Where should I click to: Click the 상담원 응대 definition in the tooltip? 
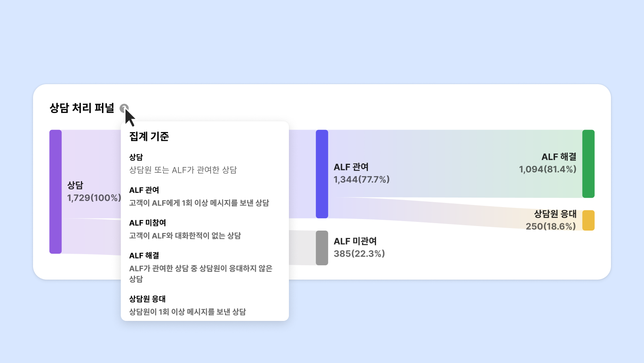point(187,306)
